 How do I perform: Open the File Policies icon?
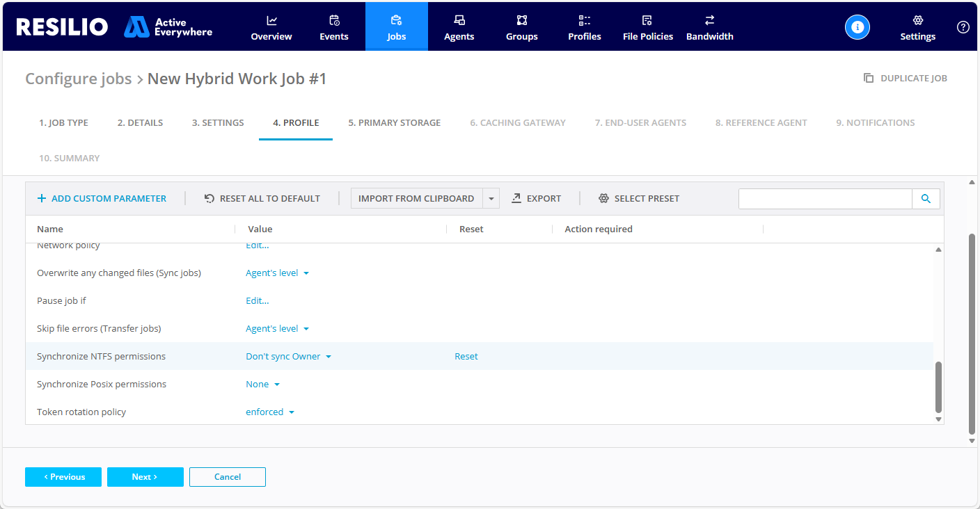point(647,20)
